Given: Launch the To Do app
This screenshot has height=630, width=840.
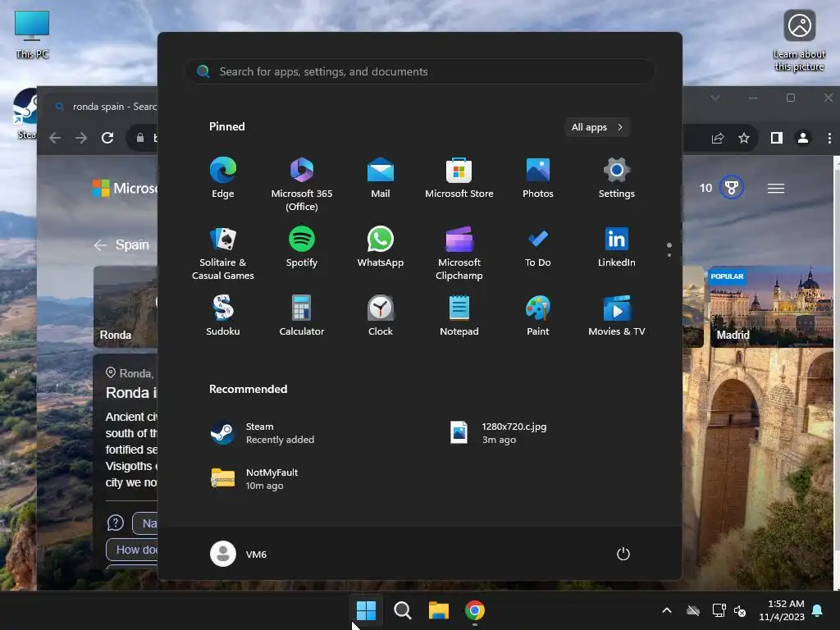Looking at the screenshot, I should [538, 247].
